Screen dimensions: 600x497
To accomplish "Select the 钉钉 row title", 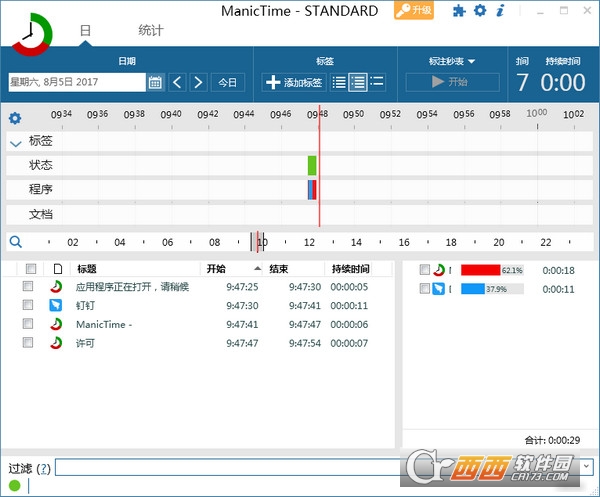I will [85, 305].
